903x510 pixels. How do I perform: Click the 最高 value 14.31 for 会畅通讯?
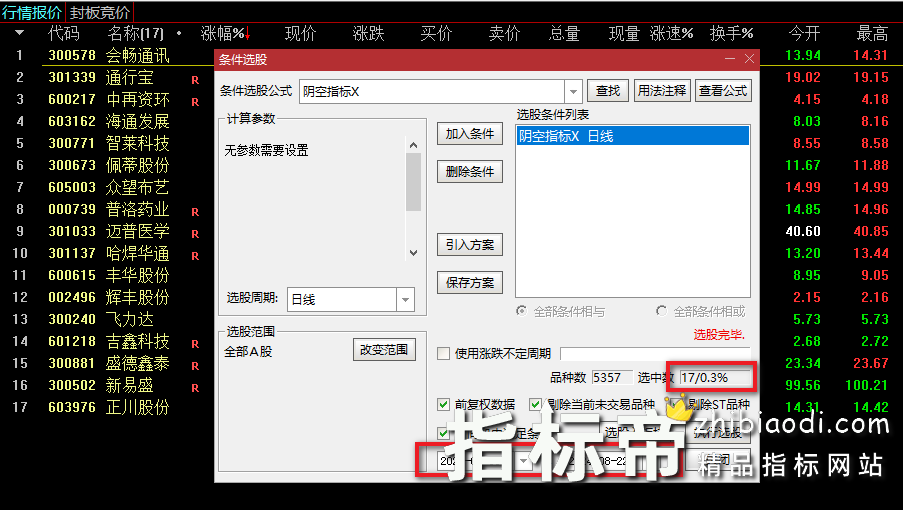tap(871, 55)
